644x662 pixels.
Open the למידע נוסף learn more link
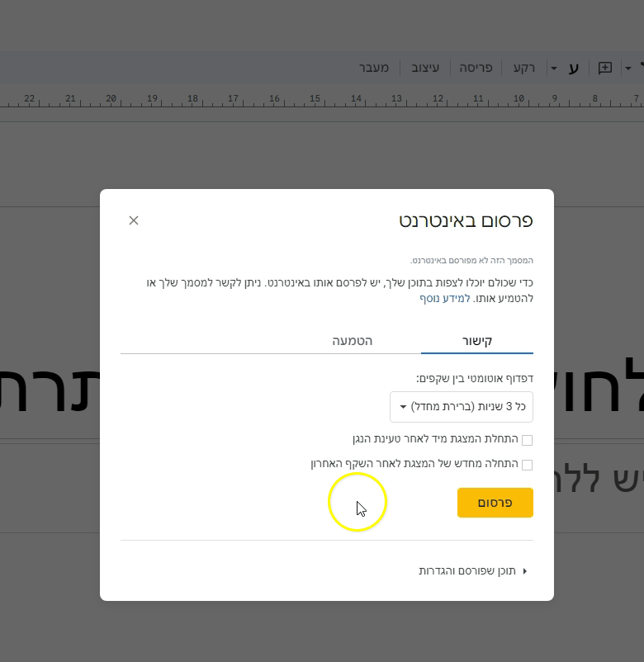(445, 299)
